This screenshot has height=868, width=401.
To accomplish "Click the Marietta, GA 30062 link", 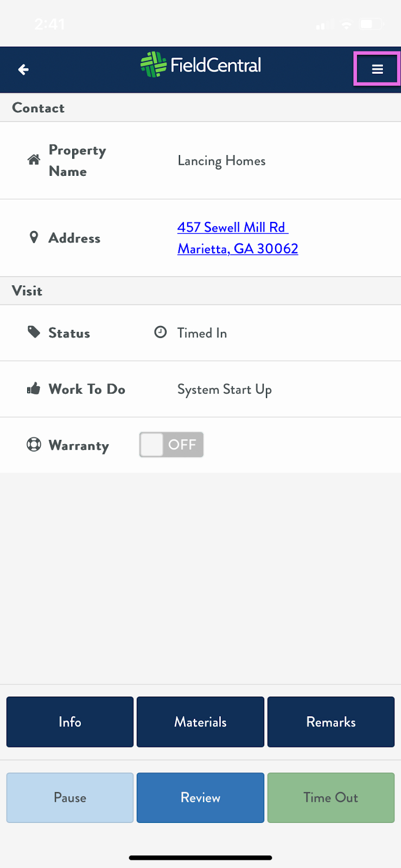I will point(238,248).
